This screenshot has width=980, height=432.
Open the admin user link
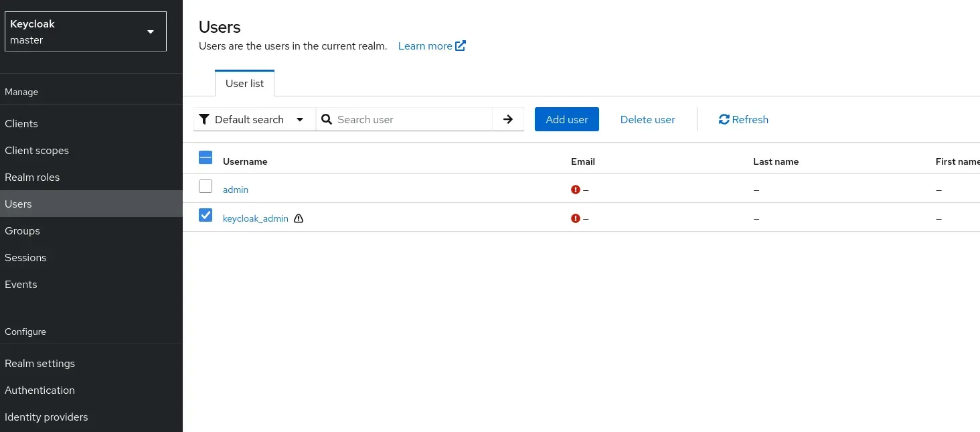coord(236,190)
